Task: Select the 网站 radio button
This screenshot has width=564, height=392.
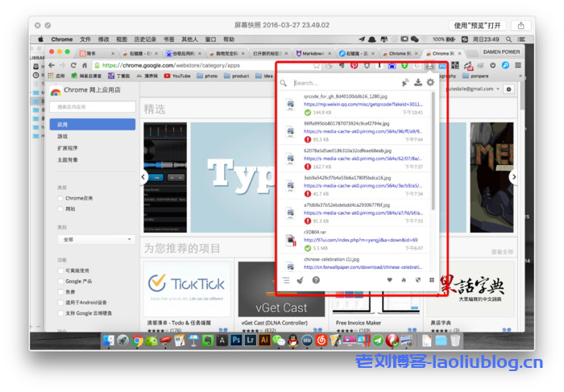Action: (x=60, y=208)
